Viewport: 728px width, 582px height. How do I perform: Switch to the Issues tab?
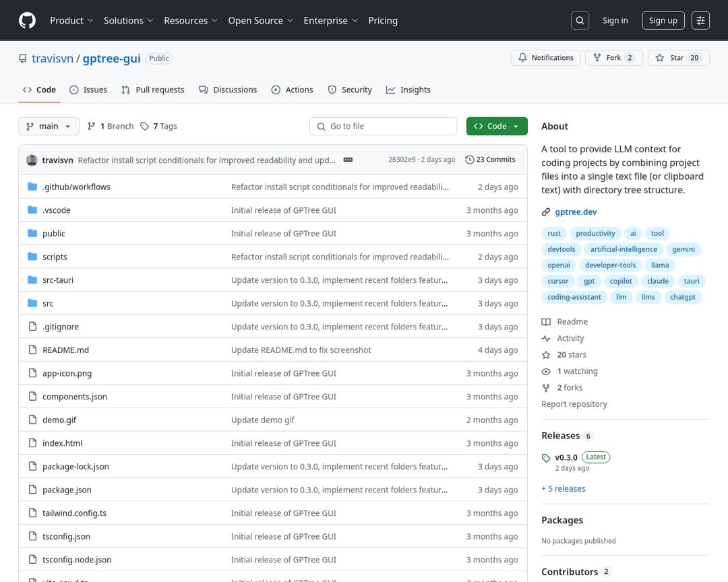[88, 90]
